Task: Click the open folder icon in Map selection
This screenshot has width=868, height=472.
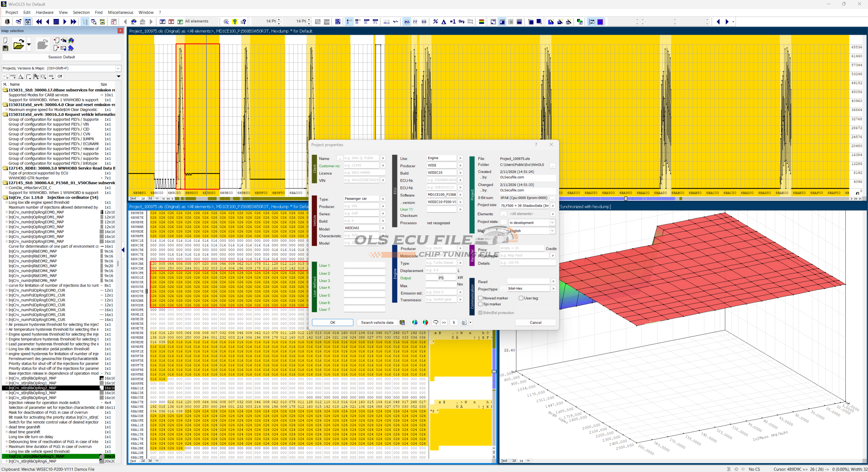Action: (x=18, y=44)
